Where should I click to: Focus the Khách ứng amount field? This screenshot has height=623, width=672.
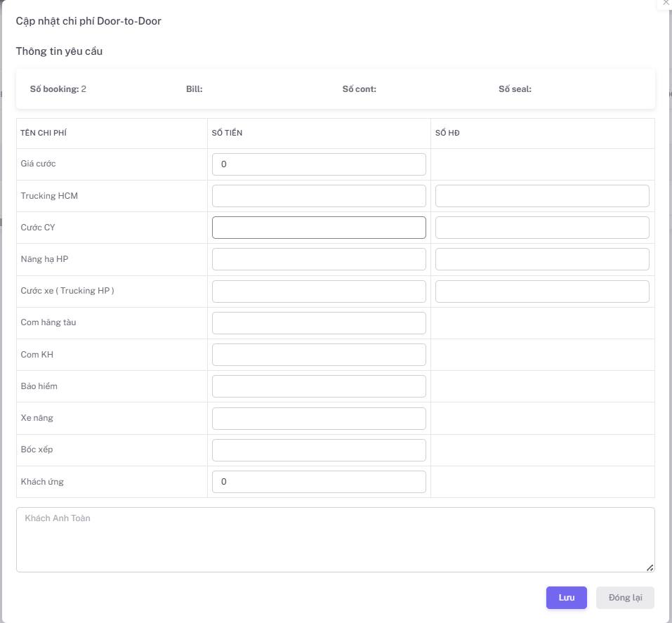click(319, 482)
